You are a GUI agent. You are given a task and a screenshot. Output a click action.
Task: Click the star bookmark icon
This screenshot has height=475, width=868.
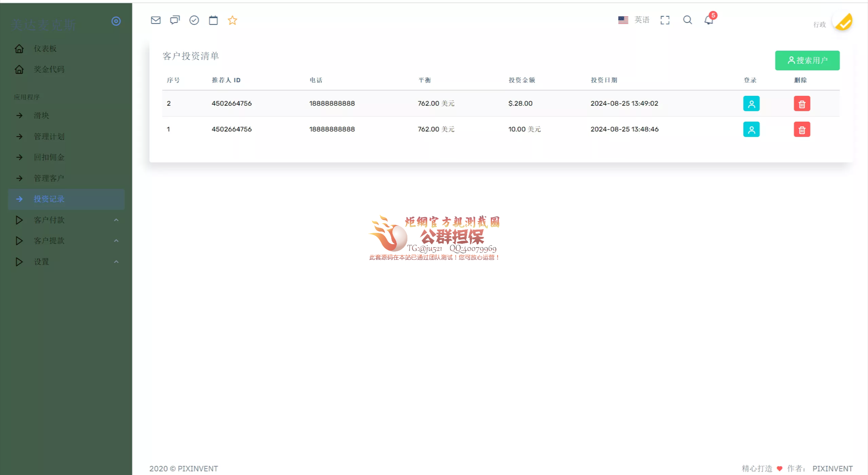(233, 20)
